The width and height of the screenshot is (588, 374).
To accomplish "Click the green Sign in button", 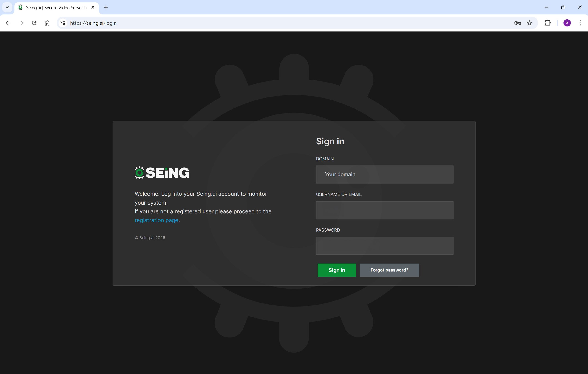I will coord(336,270).
